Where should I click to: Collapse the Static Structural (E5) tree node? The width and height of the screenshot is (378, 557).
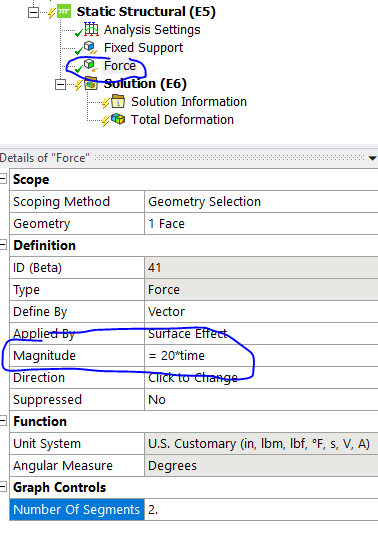tap(33, 12)
